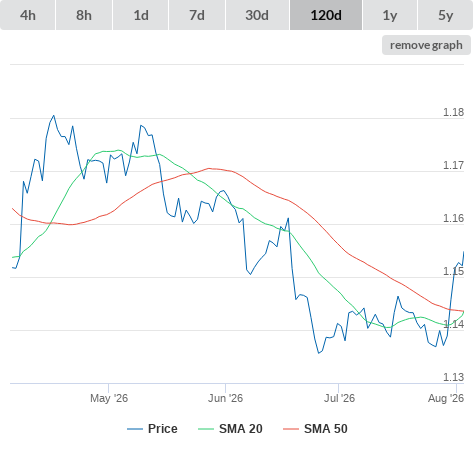Select the active 120d range tab
The height and width of the screenshot is (455, 474).
(326, 15)
